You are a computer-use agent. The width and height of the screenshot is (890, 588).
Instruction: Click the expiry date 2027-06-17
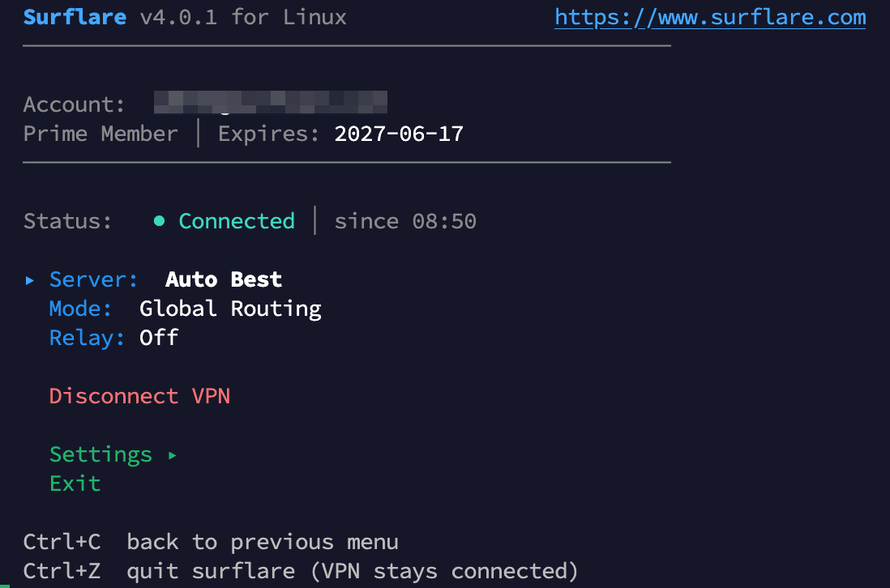pyautogui.click(x=398, y=134)
